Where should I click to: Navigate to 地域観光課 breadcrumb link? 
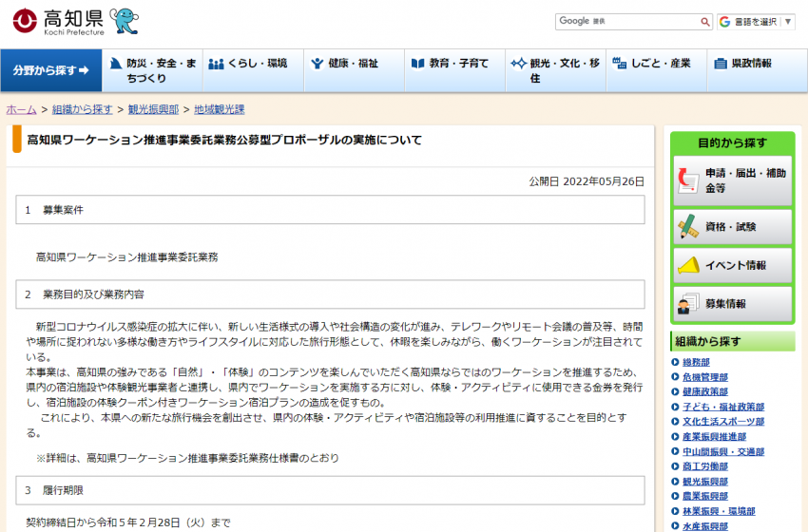tap(219, 109)
